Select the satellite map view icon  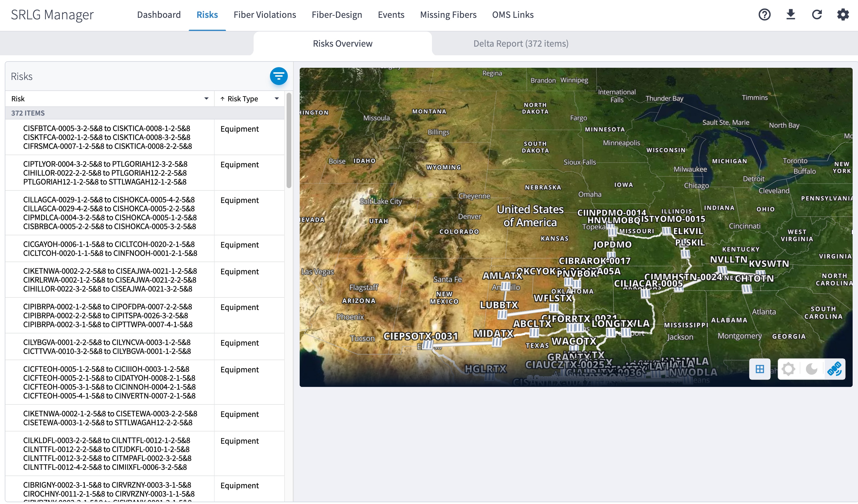point(835,369)
